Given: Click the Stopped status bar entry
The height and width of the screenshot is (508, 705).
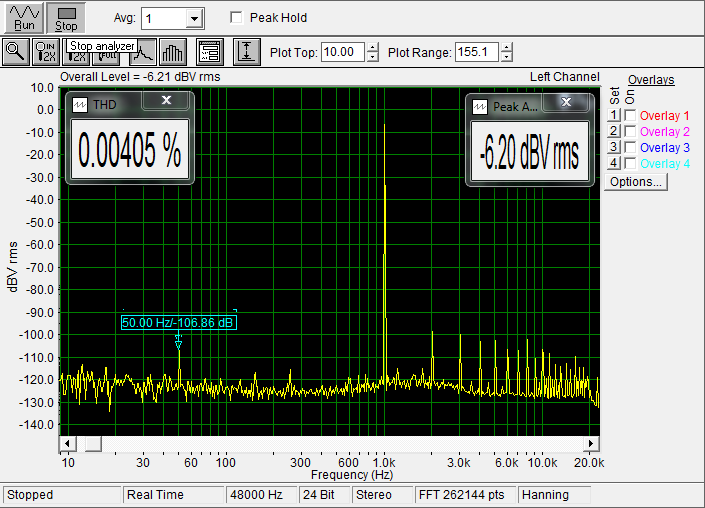Looking at the screenshot, I should coord(62,495).
